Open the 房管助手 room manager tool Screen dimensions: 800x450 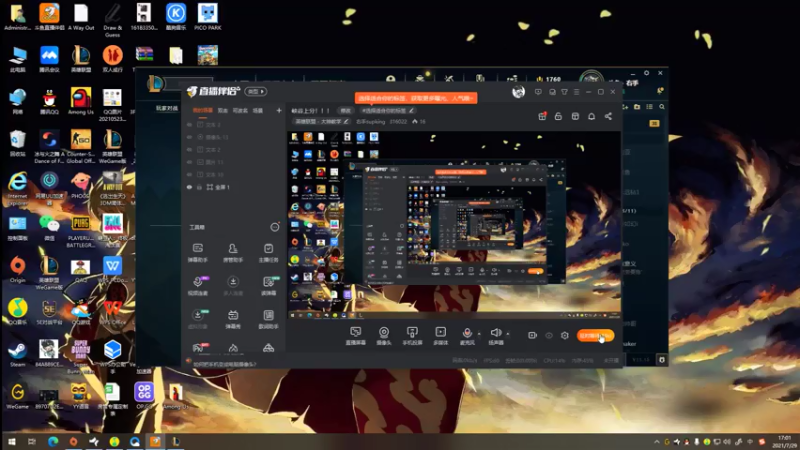[233, 252]
